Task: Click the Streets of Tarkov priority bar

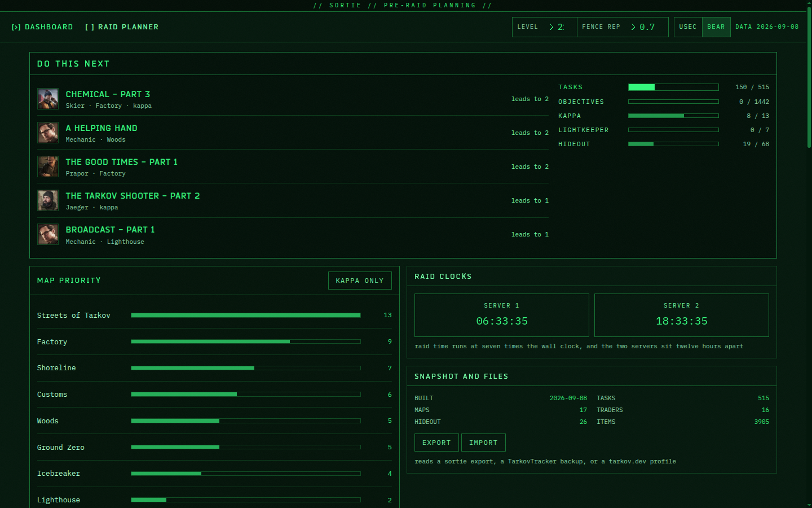Action: (x=246, y=315)
